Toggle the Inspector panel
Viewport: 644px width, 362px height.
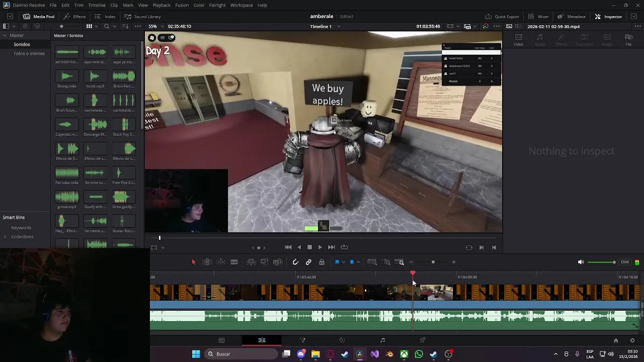[608, 17]
